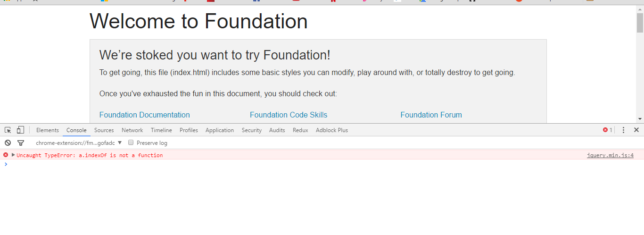The width and height of the screenshot is (644, 235).
Task: Enable the Preserve log checkbox
Action: 131,143
